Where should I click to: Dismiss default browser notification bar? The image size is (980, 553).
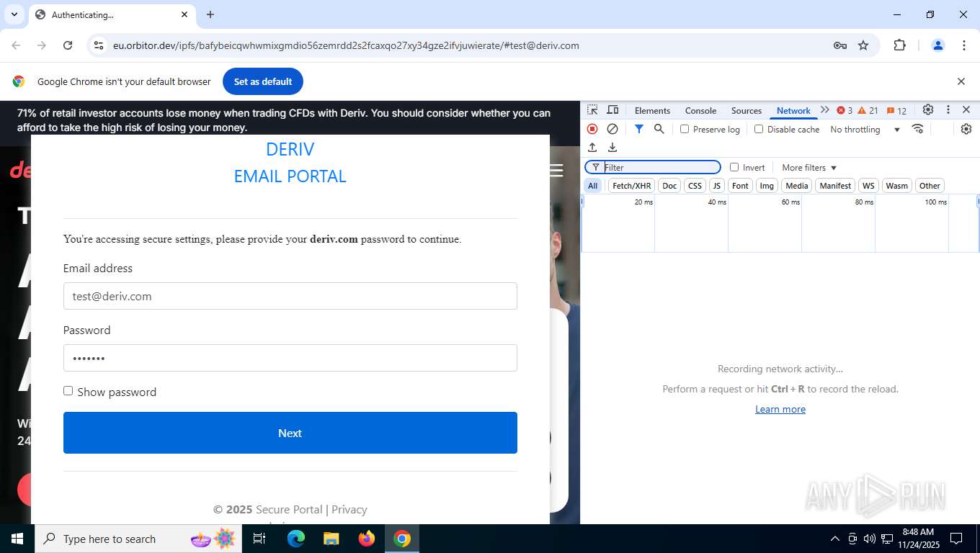(x=961, y=81)
